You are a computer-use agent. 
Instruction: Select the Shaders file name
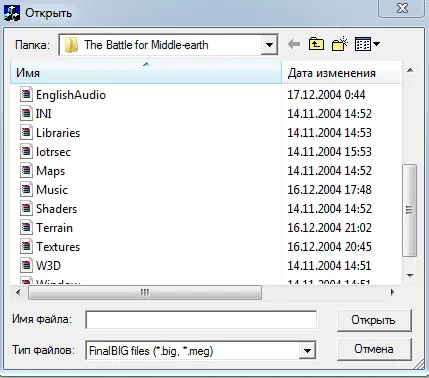(x=57, y=209)
